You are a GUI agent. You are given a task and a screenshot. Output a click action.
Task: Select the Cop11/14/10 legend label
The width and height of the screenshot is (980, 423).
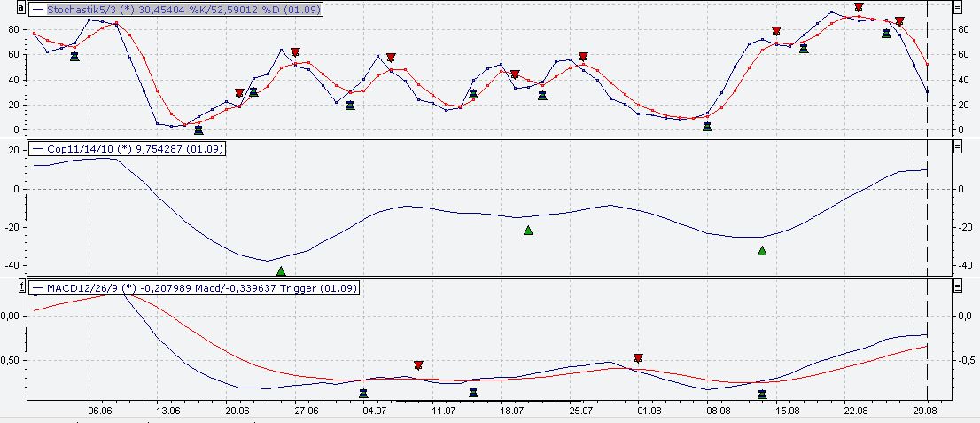tap(127, 149)
